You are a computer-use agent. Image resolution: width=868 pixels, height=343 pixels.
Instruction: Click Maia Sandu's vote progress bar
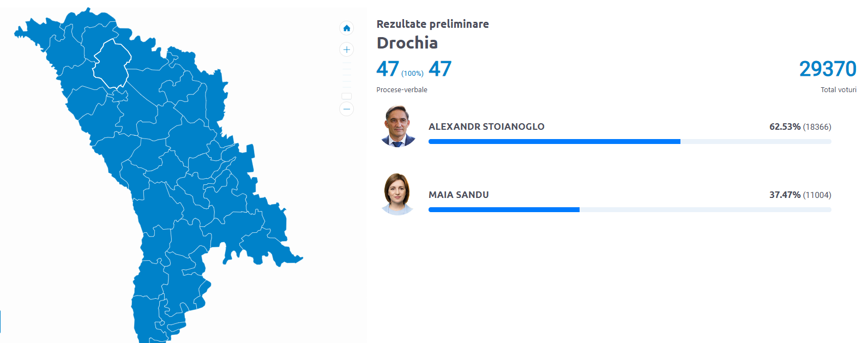pyautogui.click(x=504, y=210)
